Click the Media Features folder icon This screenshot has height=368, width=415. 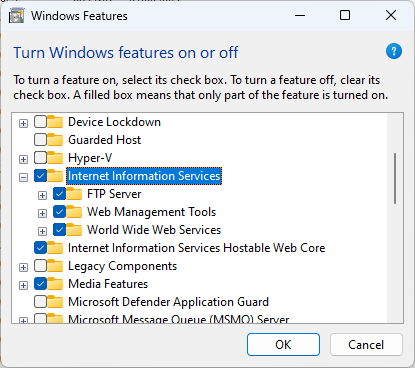tap(55, 284)
